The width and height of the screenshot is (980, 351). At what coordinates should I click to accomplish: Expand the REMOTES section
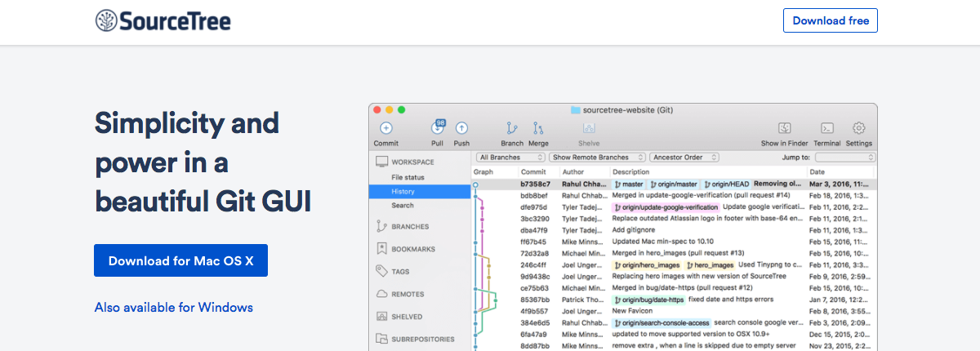point(408,294)
